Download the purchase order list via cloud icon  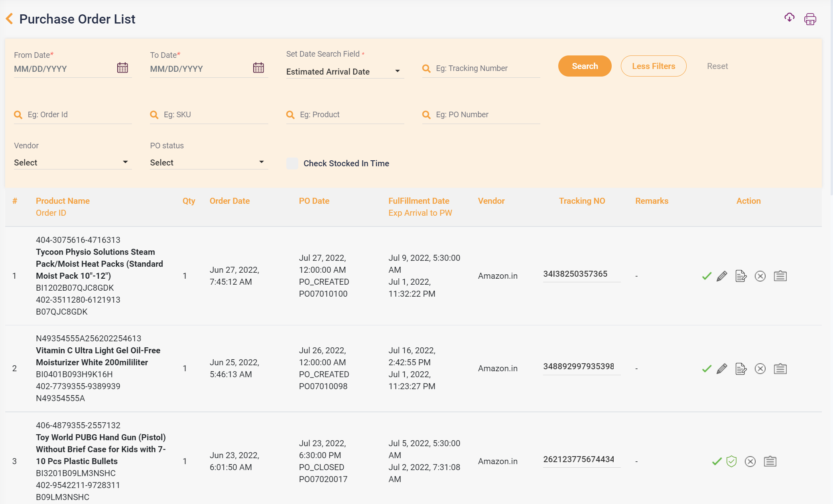[x=789, y=18]
